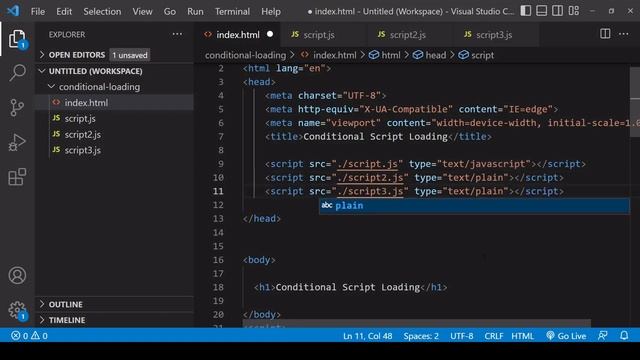Open the Search view in the activity bar

[x=17, y=73]
